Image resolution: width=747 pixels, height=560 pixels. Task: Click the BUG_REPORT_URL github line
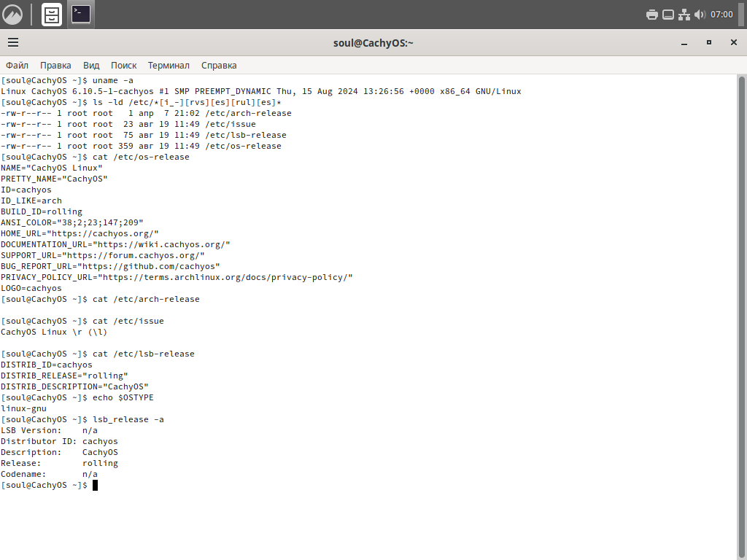coord(111,267)
